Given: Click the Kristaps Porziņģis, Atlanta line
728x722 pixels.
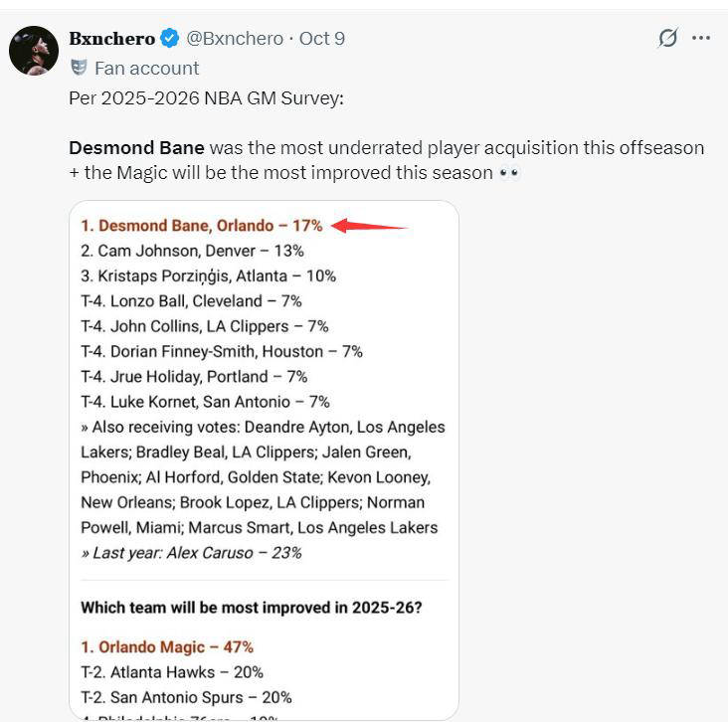Looking at the screenshot, I should 209,275.
